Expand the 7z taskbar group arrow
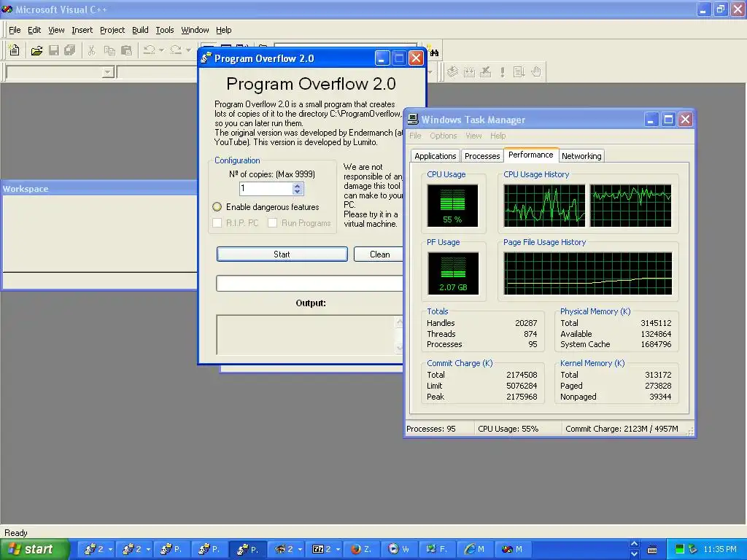 (x=338, y=549)
